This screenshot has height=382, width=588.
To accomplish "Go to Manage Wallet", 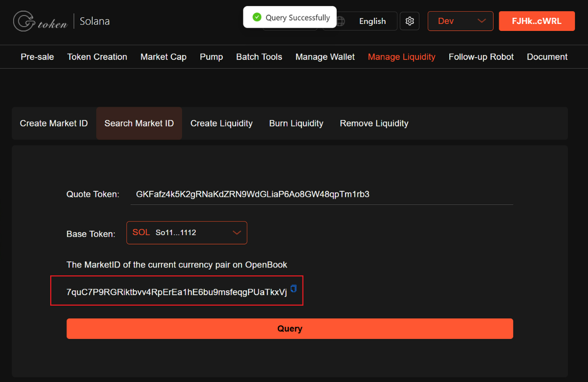I will click(325, 57).
